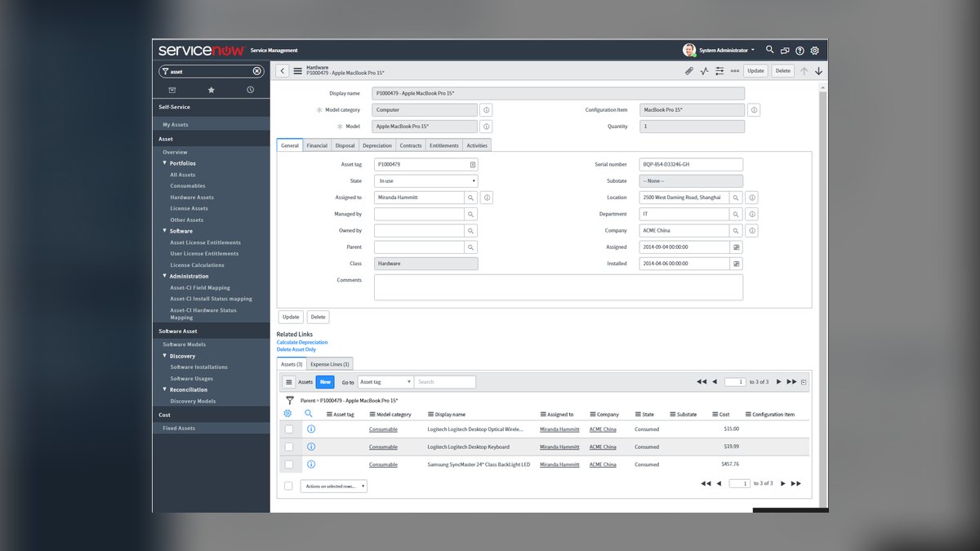
Task: Show all applications navigator tab icon
Action: [172, 90]
